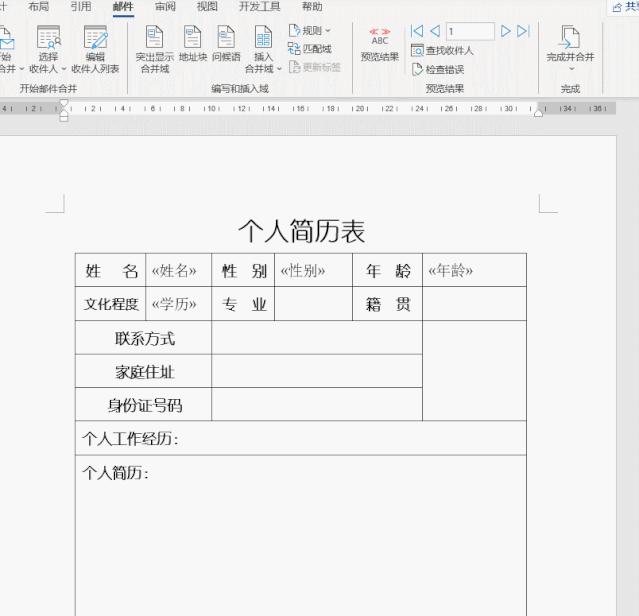Insert an 地址块 address block
This screenshot has width=639, height=616.
pos(193,43)
